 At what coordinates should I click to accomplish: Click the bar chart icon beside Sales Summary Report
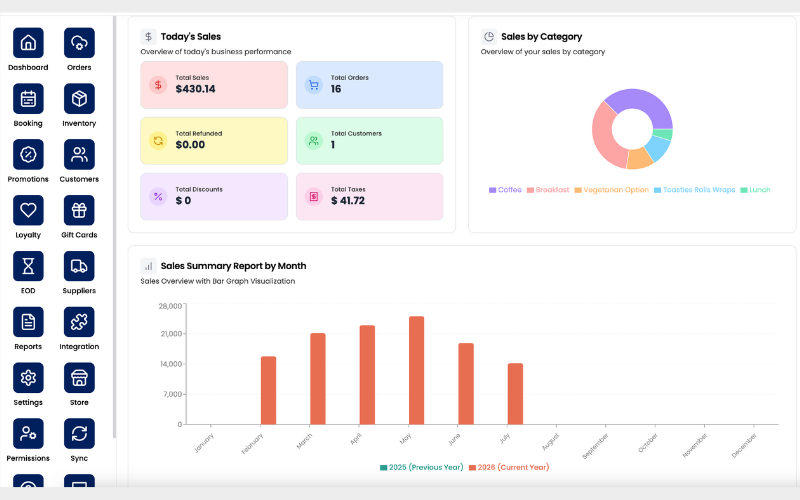(x=148, y=266)
